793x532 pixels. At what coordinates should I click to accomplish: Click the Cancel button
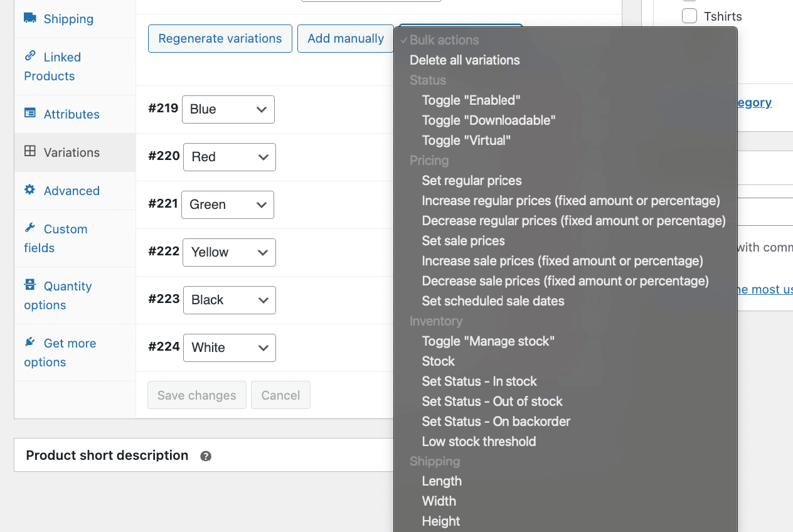pos(280,395)
